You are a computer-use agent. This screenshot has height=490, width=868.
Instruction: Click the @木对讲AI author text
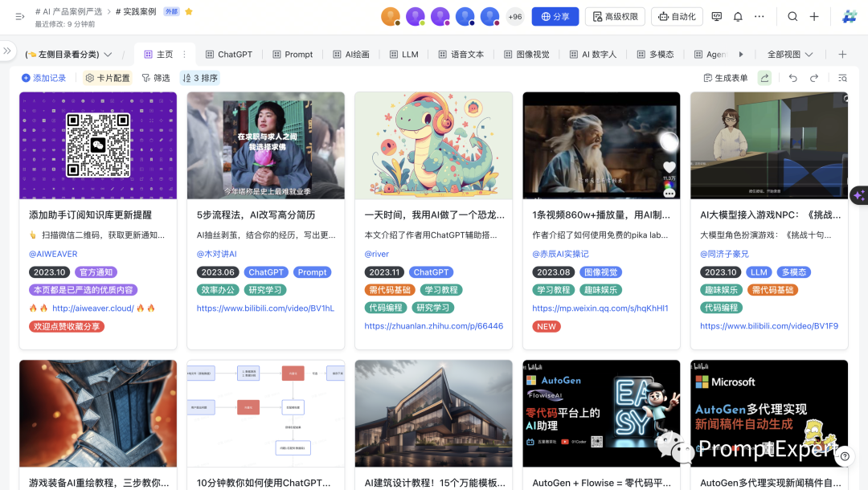pos(216,254)
